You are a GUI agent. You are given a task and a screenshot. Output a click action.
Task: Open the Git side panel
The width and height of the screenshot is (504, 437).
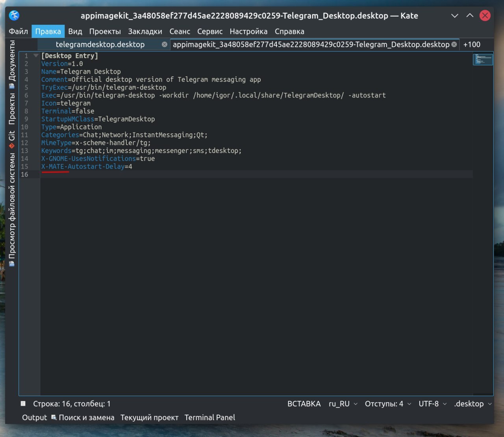click(12, 139)
